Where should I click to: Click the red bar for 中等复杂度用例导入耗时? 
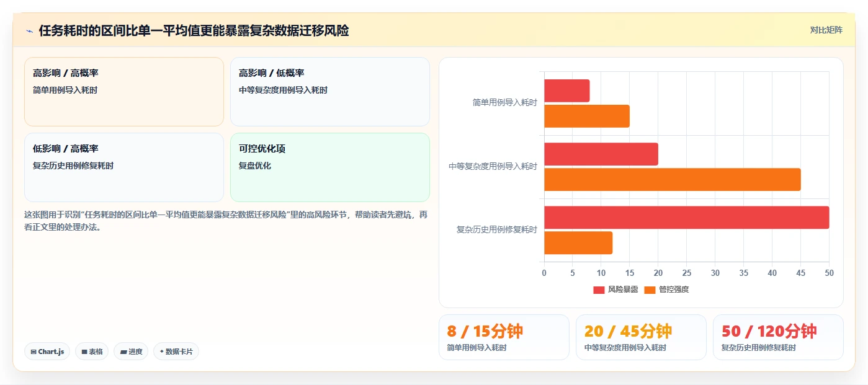click(x=601, y=154)
